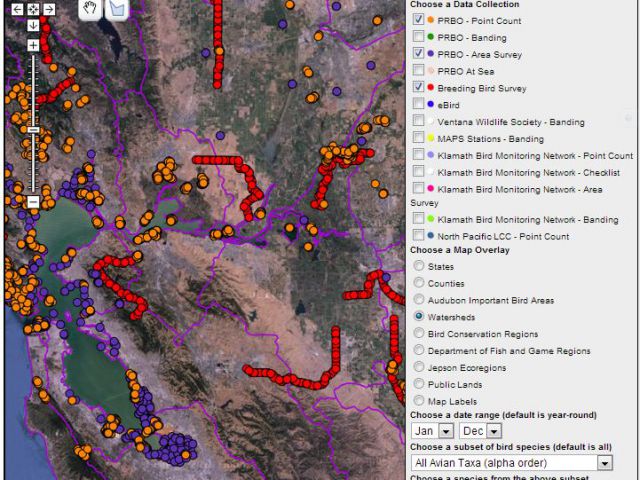This screenshot has width=640, height=480.
Task: Click blue dot beside eBird
Action: [430, 104]
